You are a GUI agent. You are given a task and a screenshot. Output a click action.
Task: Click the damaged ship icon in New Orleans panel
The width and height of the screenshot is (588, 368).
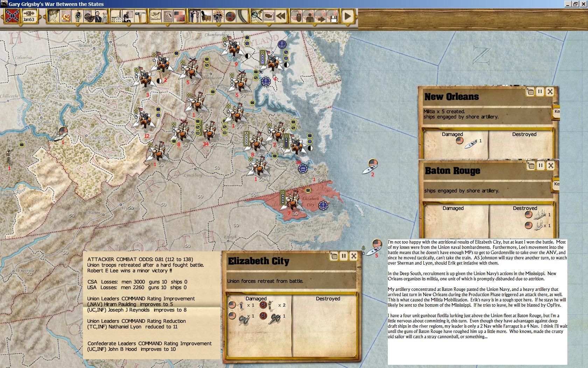(471, 143)
